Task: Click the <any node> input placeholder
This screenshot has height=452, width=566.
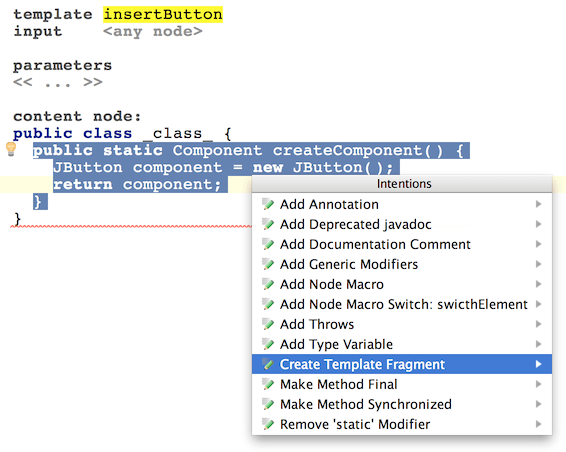Action: tap(153, 31)
